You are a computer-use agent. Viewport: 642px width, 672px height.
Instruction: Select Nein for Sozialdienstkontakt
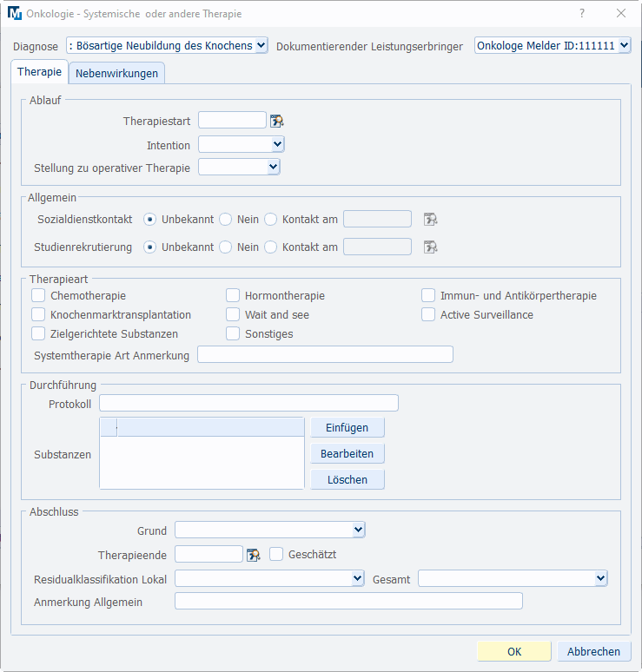(x=226, y=220)
